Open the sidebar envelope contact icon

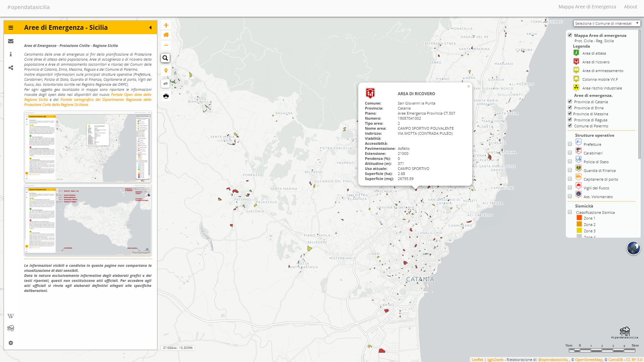coord(11,41)
